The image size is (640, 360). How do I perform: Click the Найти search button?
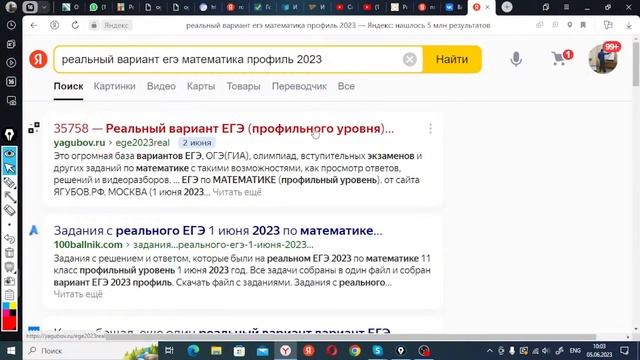(x=452, y=59)
